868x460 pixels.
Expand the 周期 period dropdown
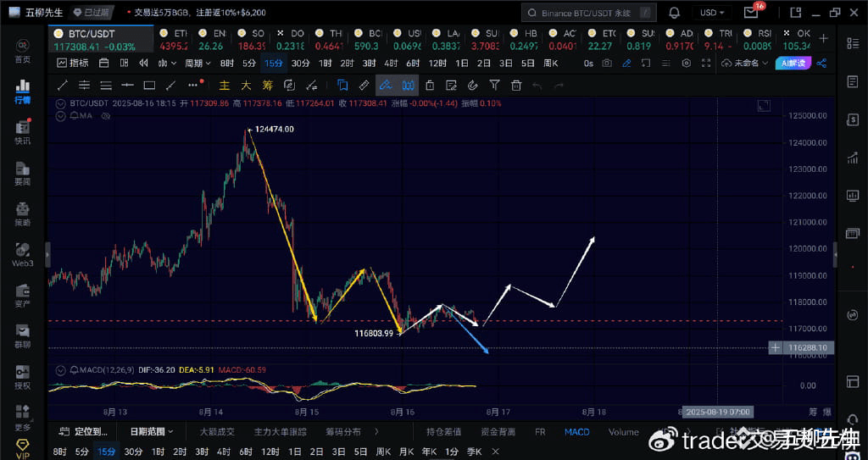tap(198, 63)
